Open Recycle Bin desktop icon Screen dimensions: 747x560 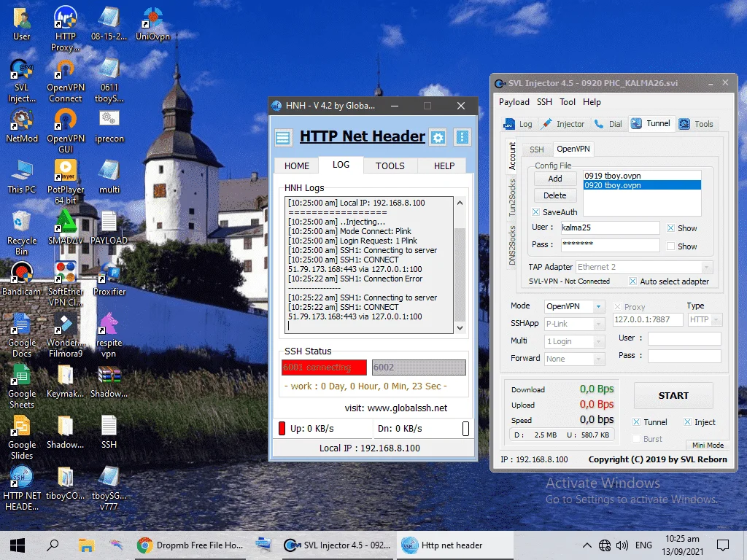tap(21, 233)
